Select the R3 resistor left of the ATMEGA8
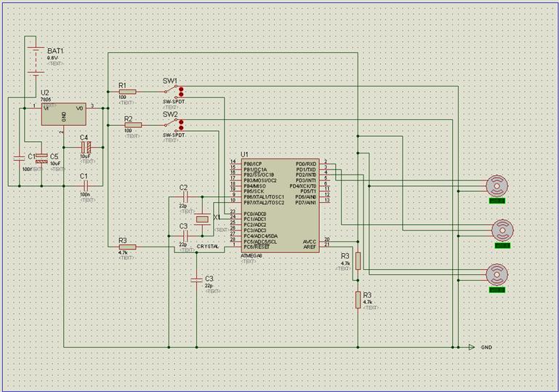The width and height of the screenshot is (559, 392). point(127,247)
